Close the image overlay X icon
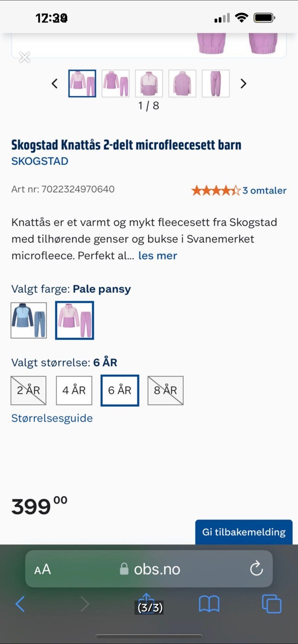The image size is (298, 644). [x=25, y=58]
